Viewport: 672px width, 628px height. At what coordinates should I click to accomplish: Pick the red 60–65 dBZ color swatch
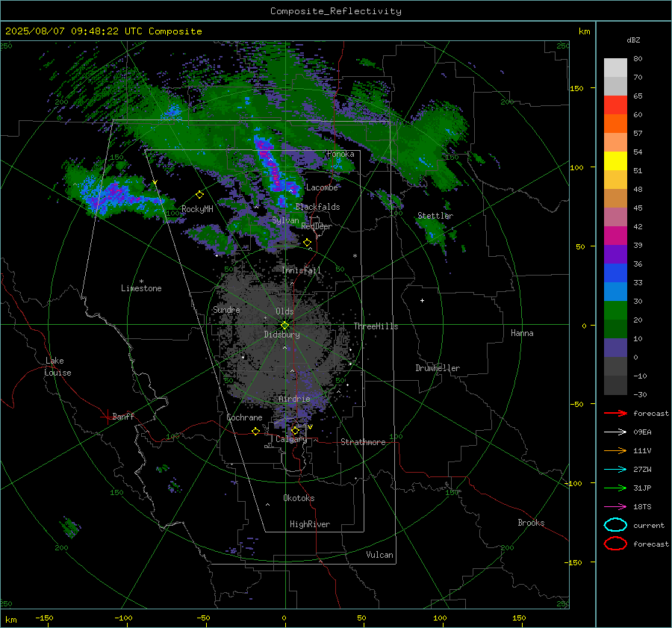click(615, 105)
